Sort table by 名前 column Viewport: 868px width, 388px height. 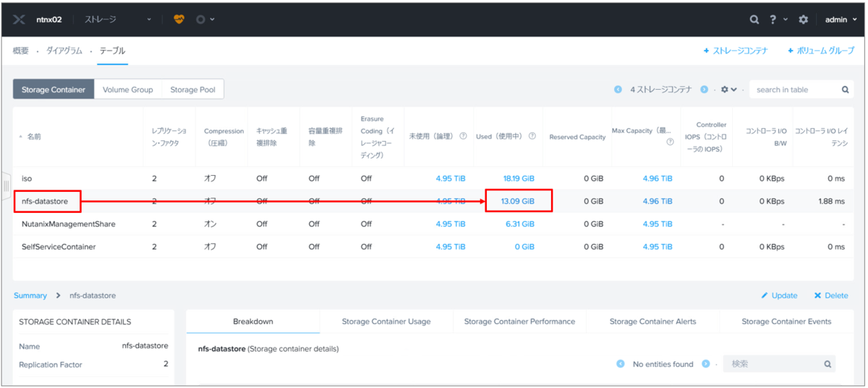pyautogui.click(x=34, y=136)
